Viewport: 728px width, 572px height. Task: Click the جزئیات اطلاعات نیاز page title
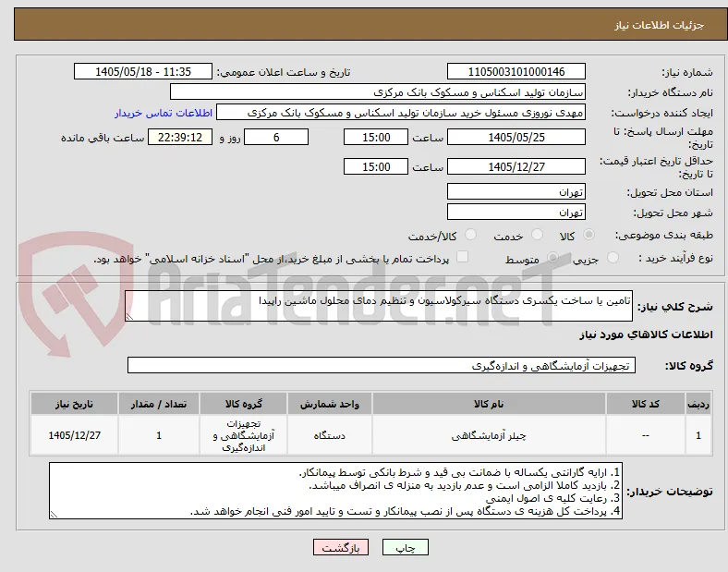[x=660, y=26]
